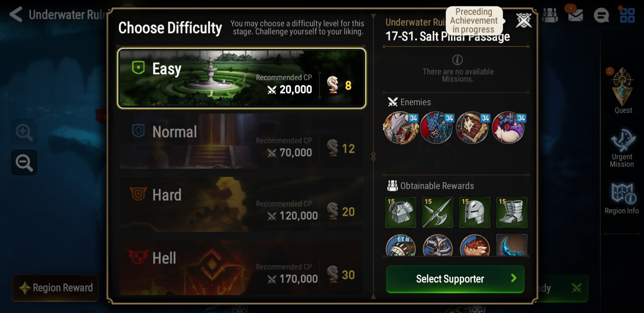Inspect the first enemy portrait
644x313 pixels.
pyautogui.click(x=401, y=128)
